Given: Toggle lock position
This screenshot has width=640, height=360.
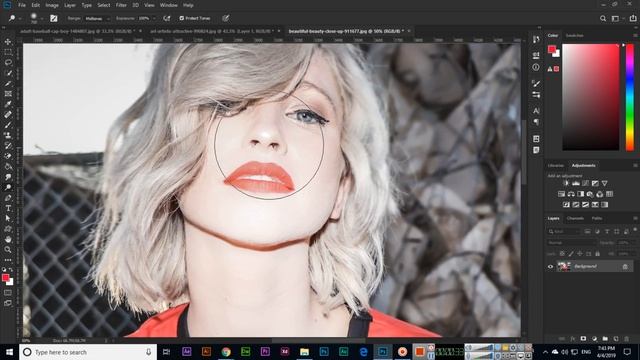Looking at the screenshot, I should [580, 253].
